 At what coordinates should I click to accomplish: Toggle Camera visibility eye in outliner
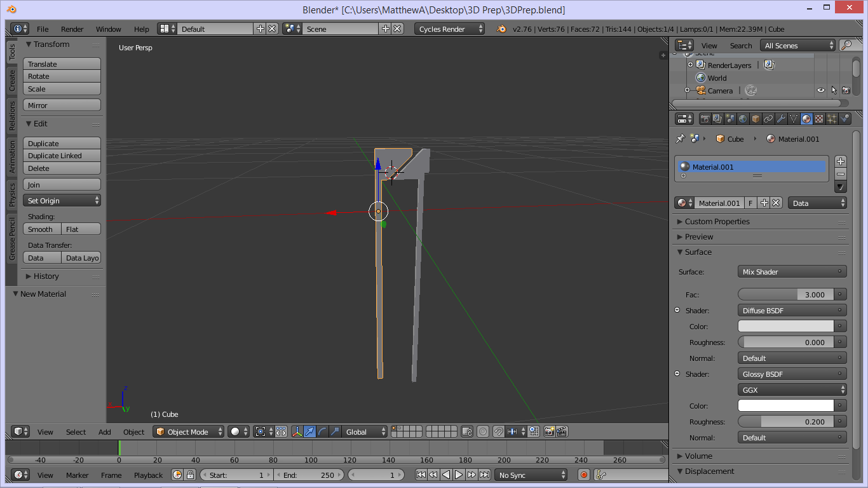(x=820, y=90)
